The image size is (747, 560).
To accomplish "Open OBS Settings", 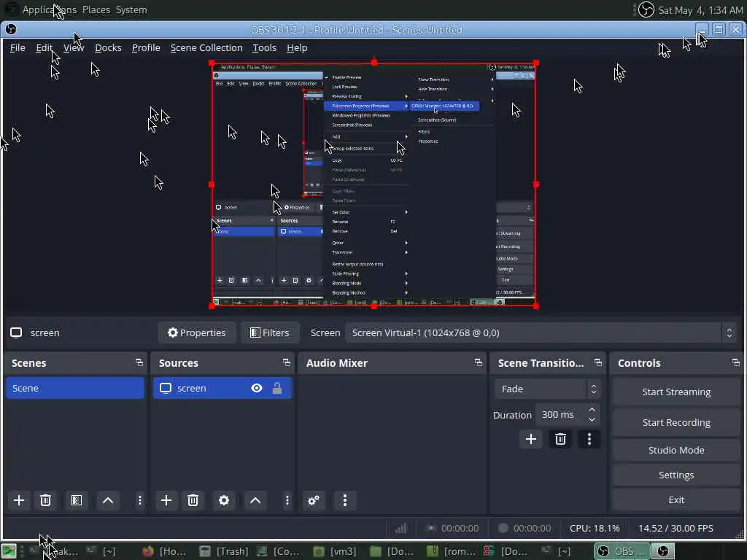I will (676, 475).
